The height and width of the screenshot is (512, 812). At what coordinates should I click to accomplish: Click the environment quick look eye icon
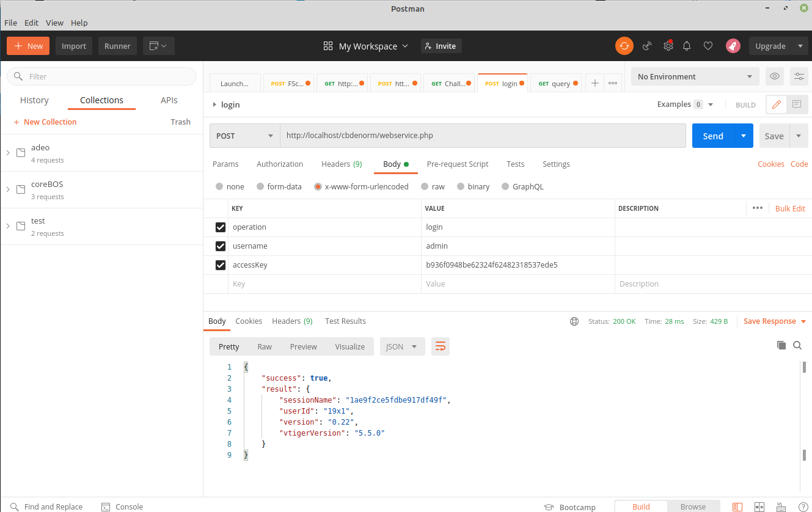775,76
